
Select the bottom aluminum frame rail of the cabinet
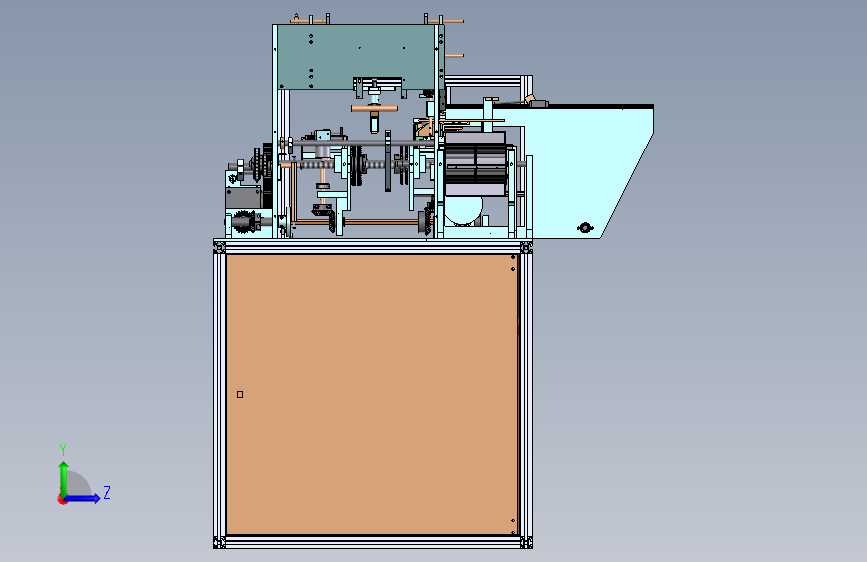(x=373, y=542)
